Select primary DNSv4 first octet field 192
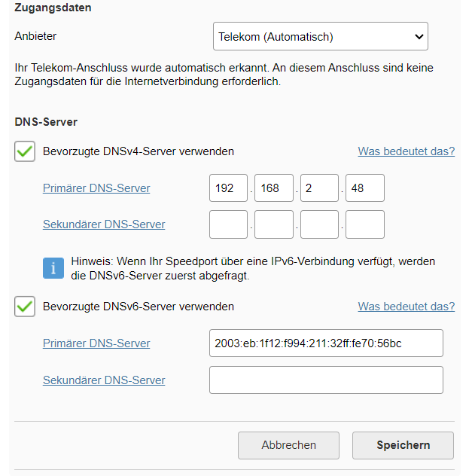472x476 pixels. 229,188
